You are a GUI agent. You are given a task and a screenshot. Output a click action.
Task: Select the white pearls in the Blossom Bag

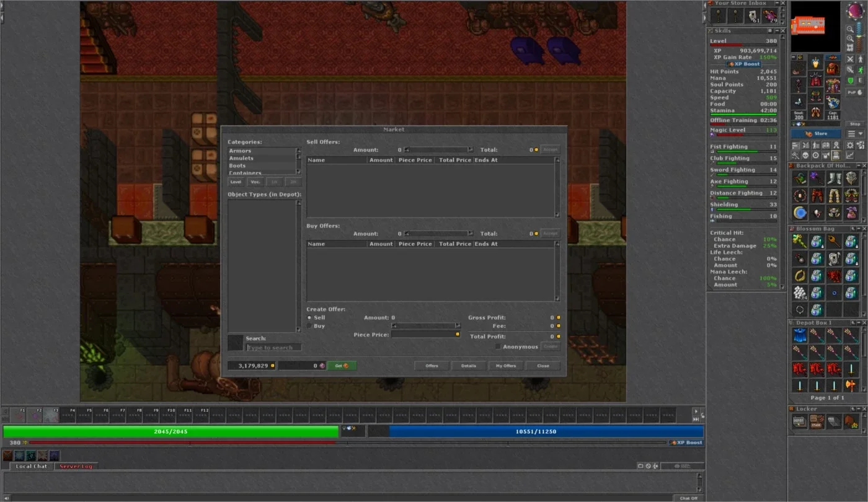[800, 293]
